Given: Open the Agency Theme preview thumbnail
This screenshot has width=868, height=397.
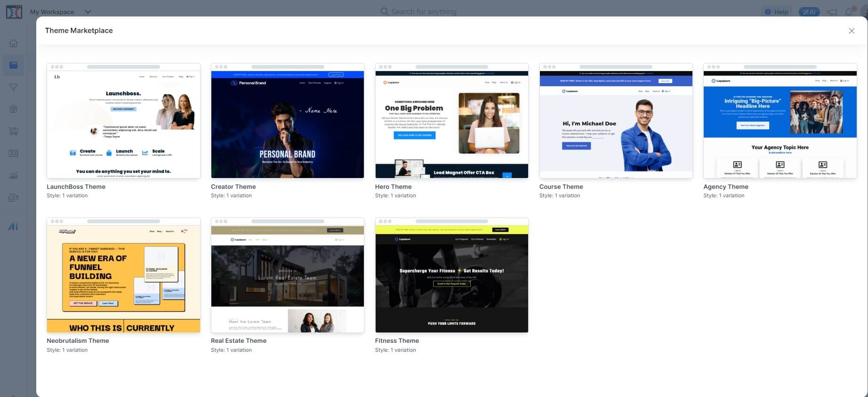Looking at the screenshot, I should tap(780, 121).
